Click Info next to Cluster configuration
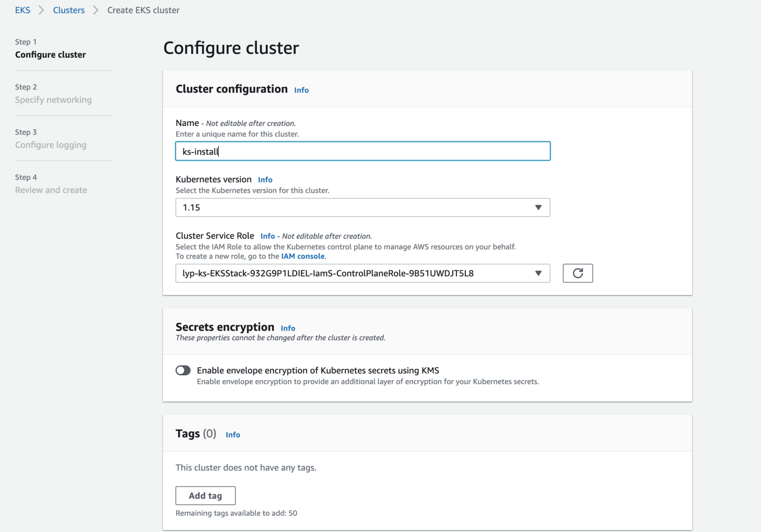The height and width of the screenshot is (532, 761). 301,90
